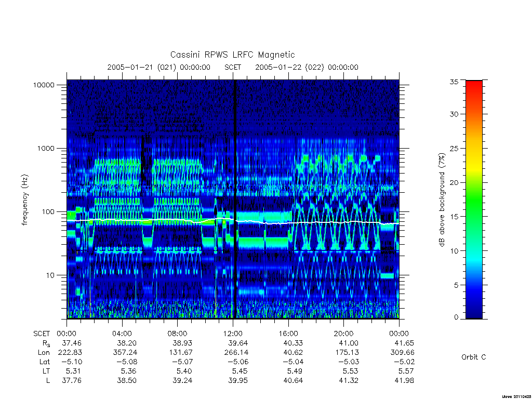Select the end time "2005-01-22 (022) 00:00:00"

click(307, 67)
